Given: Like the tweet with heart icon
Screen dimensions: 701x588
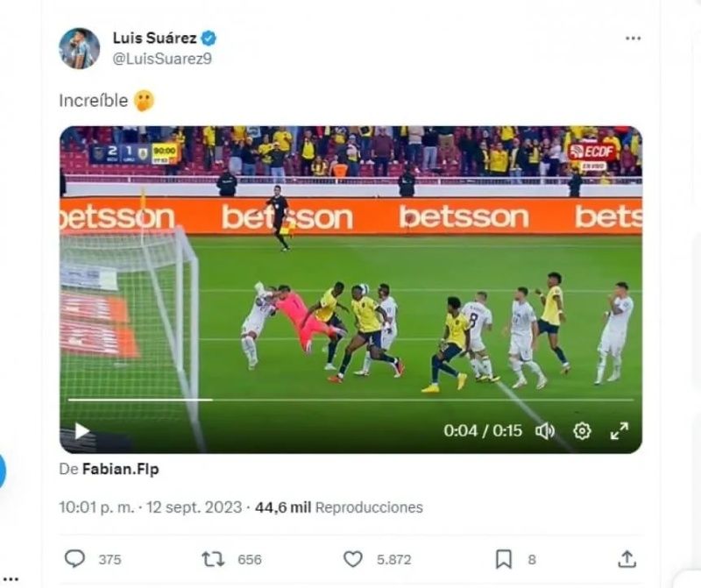Looking at the screenshot, I should (353, 559).
